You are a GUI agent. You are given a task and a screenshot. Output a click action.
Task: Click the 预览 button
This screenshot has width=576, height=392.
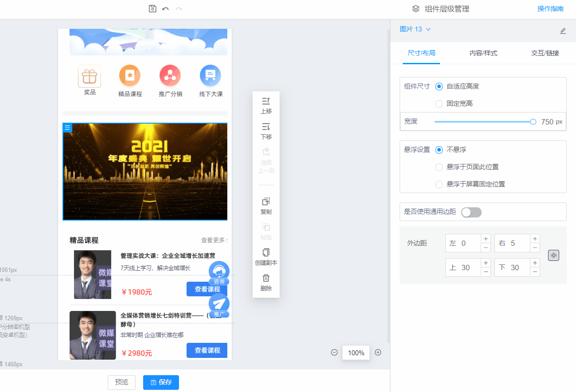[x=121, y=382]
